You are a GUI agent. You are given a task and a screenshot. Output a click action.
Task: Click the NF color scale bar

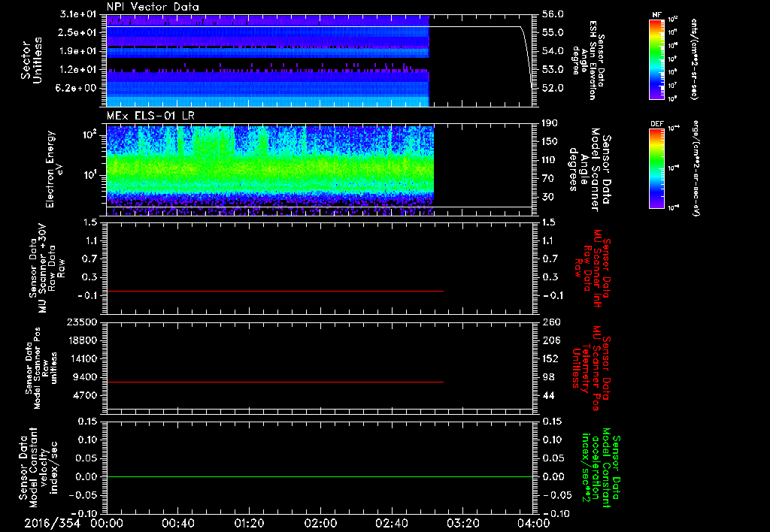(x=657, y=59)
